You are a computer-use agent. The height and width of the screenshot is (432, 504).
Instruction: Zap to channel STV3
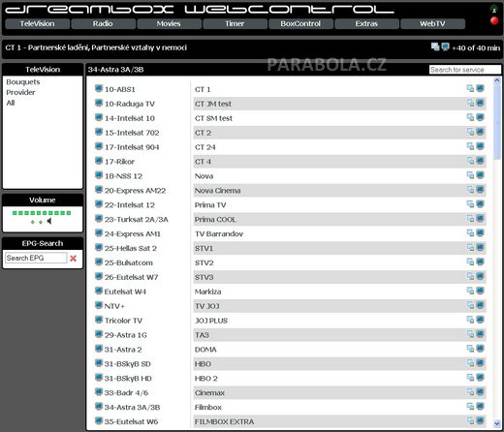(x=204, y=277)
